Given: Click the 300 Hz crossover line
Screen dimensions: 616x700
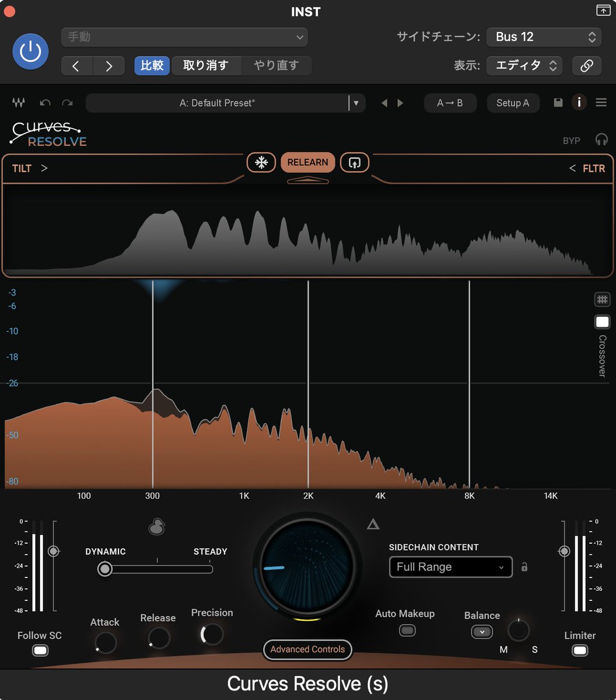Looking at the screenshot, I should (x=153, y=384).
